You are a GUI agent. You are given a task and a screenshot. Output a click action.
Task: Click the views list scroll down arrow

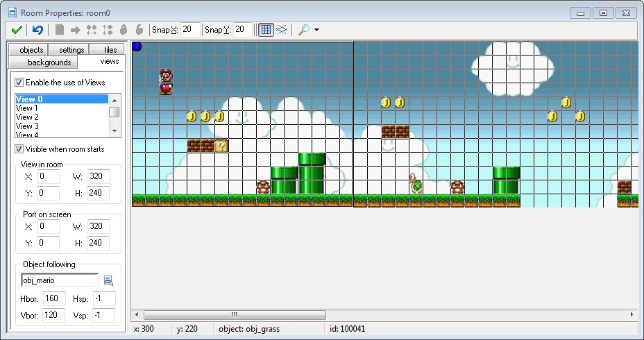coord(115,131)
